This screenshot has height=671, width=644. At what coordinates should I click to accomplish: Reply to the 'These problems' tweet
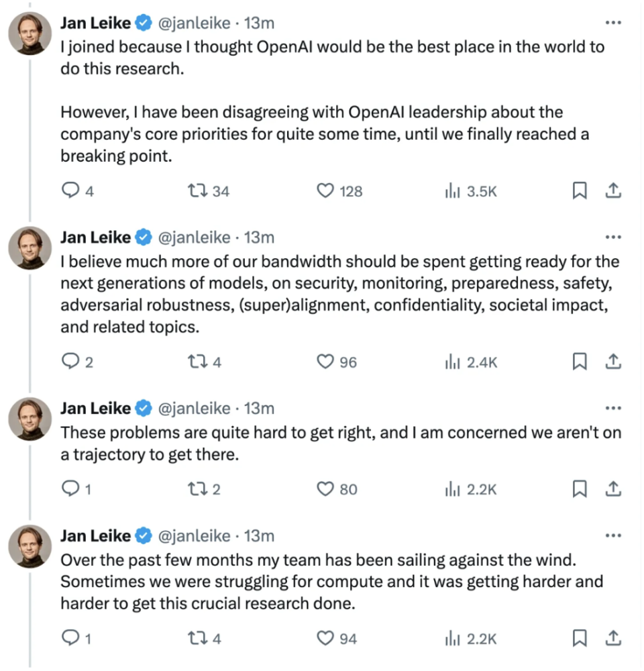point(76,488)
